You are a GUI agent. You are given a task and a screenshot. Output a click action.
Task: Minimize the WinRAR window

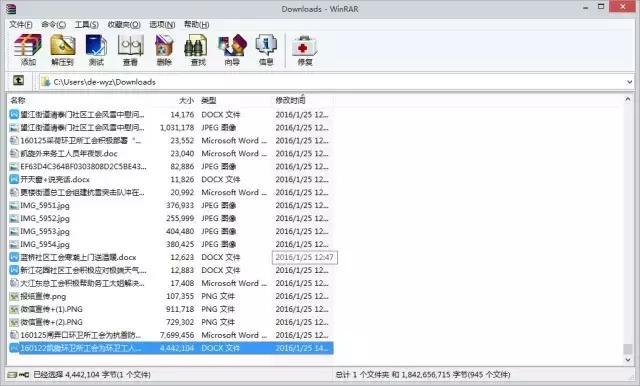[585, 7]
